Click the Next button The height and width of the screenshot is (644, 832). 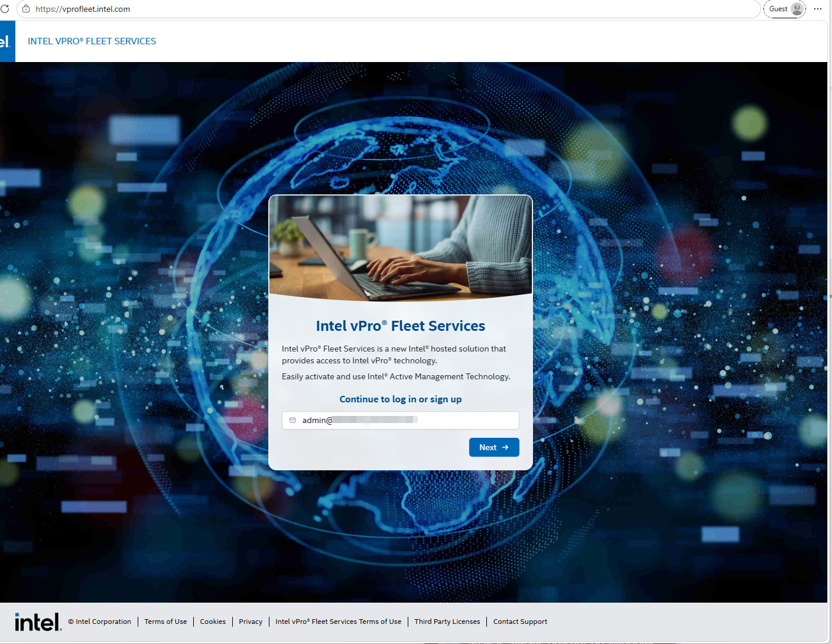pyautogui.click(x=494, y=447)
